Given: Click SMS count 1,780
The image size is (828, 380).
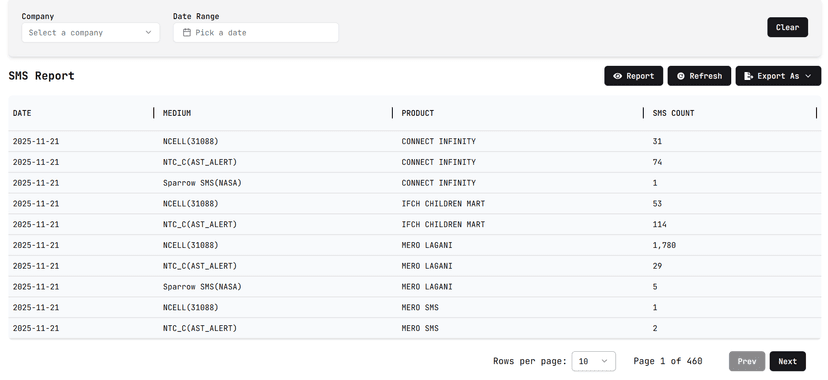Looking at the screenshot, I should tap(664, 245).
